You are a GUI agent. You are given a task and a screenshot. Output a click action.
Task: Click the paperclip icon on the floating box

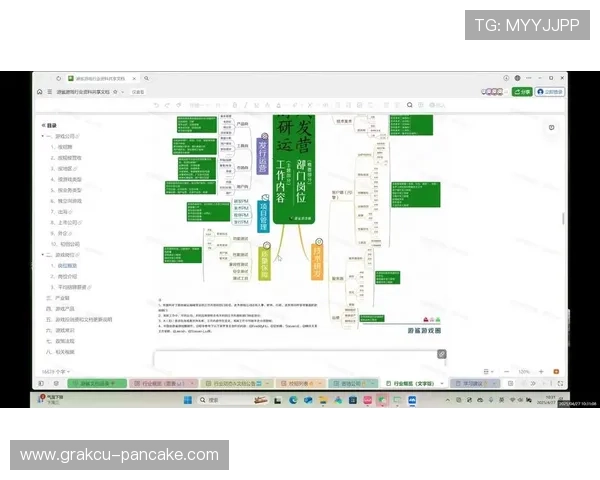click(442, 354)
